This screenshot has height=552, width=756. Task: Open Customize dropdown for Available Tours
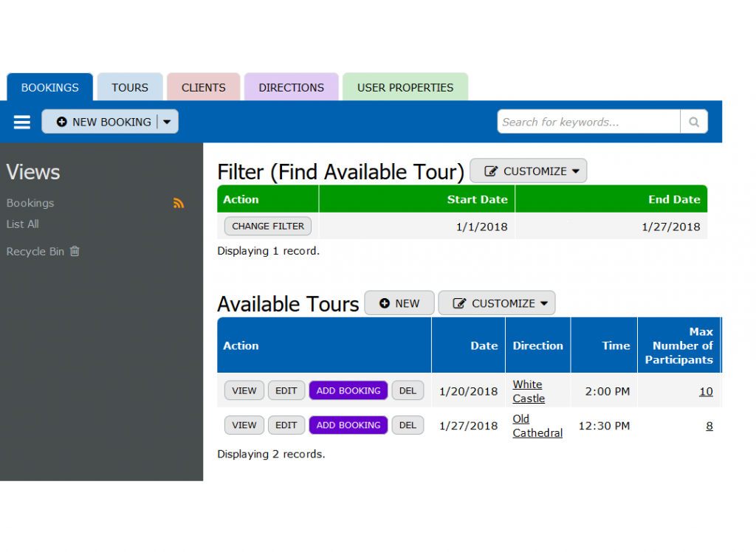click(x=496, y=303)
